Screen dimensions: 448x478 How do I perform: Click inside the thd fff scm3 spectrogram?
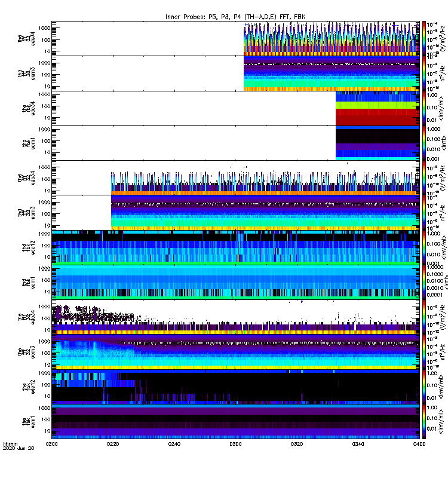(265, 213)
